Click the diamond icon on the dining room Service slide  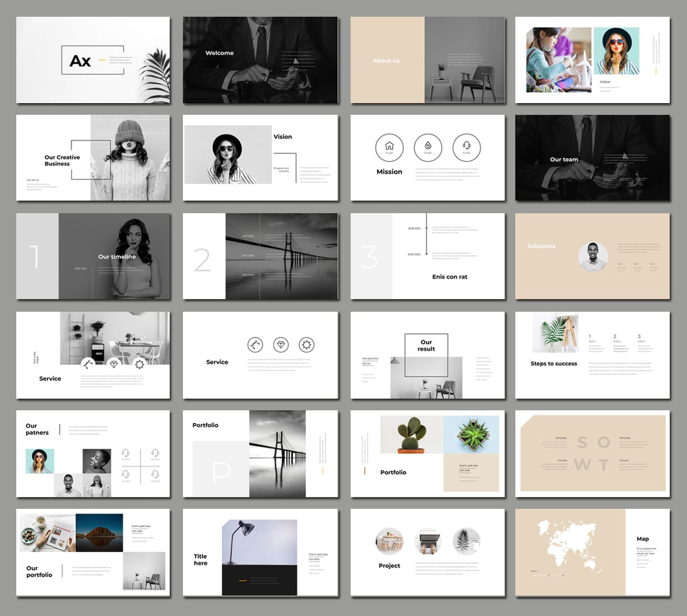[x=114, y=364]
